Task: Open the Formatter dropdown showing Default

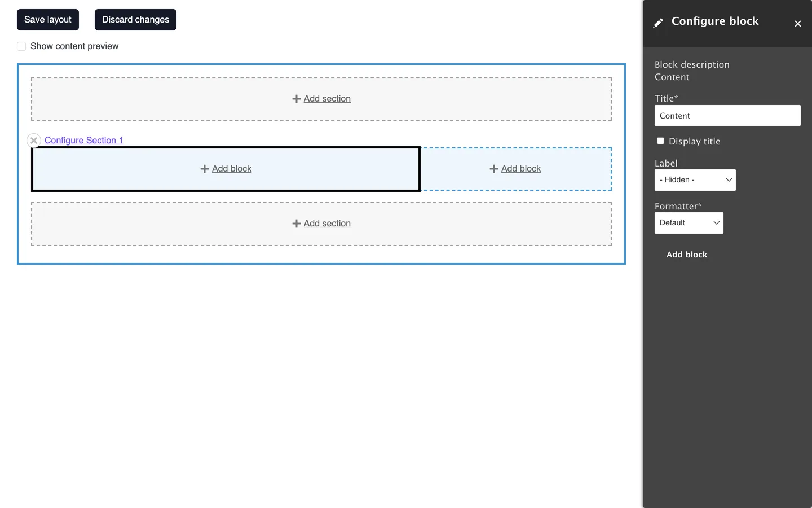Action: 689,223
